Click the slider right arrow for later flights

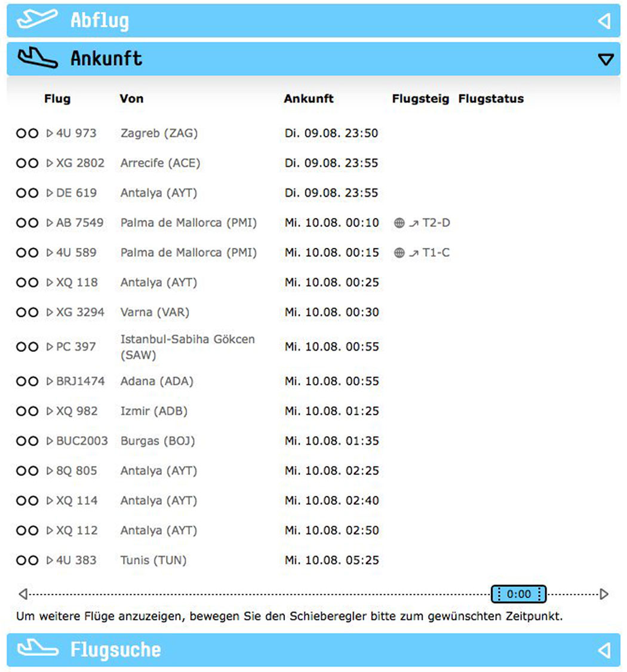click(604, 594)
